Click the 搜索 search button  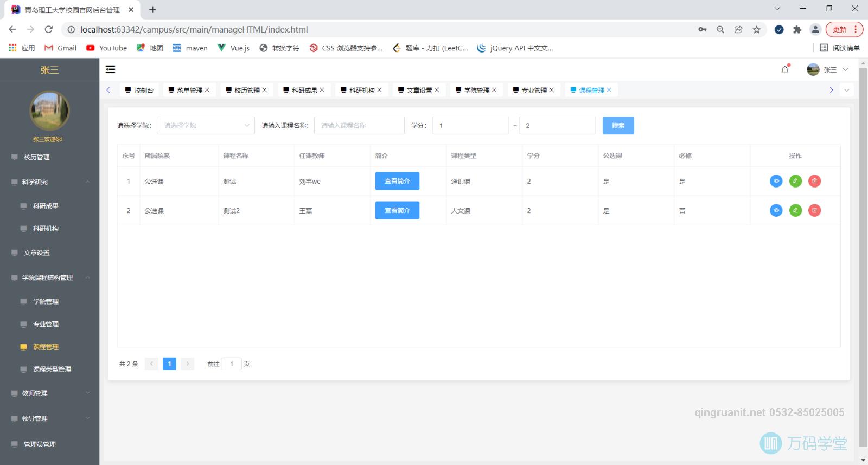point(618,126)
